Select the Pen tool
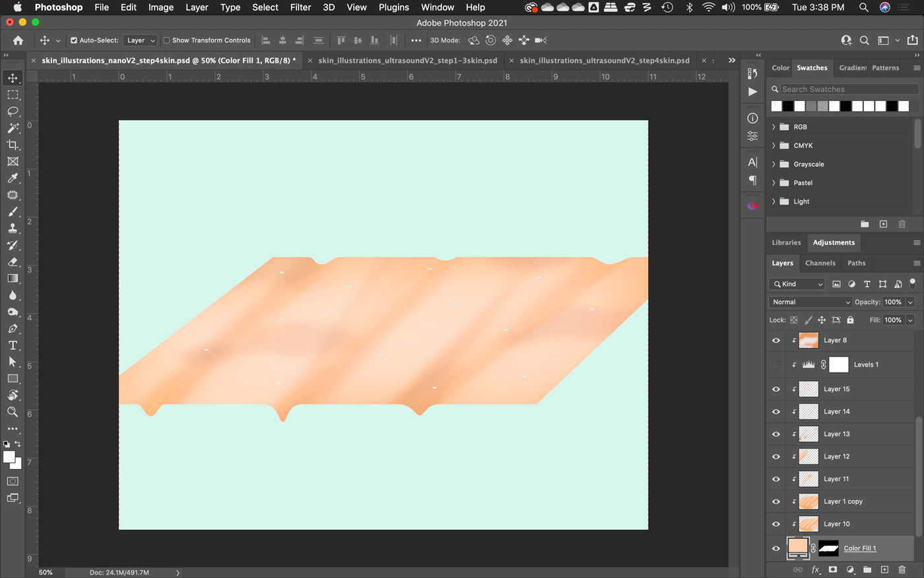 point(13,328)
